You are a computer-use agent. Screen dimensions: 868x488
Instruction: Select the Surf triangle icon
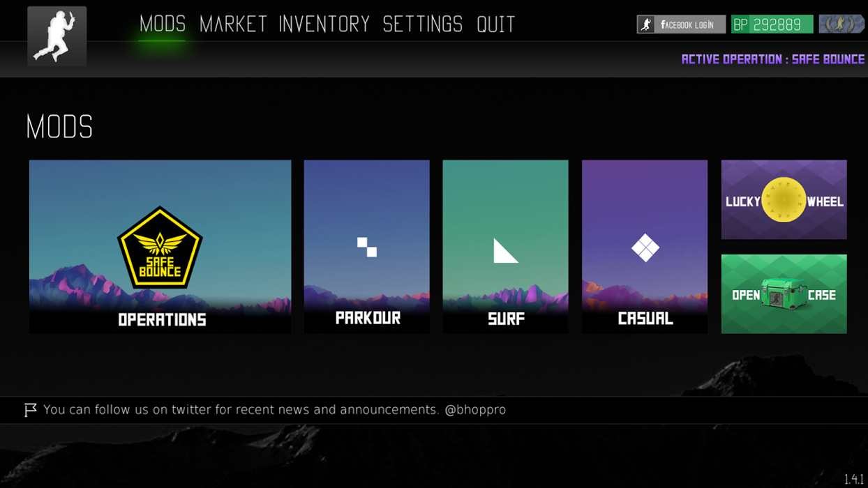[x=506, y=250]
